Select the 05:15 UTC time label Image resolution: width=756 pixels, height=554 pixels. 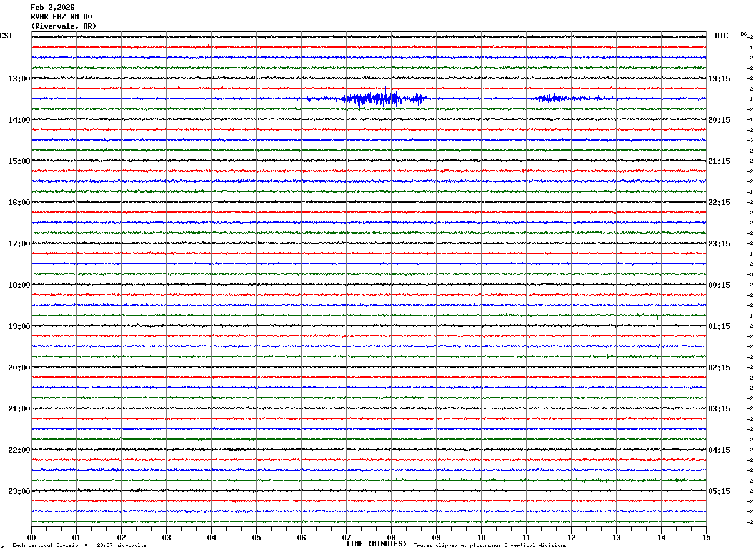pos(719,491)
